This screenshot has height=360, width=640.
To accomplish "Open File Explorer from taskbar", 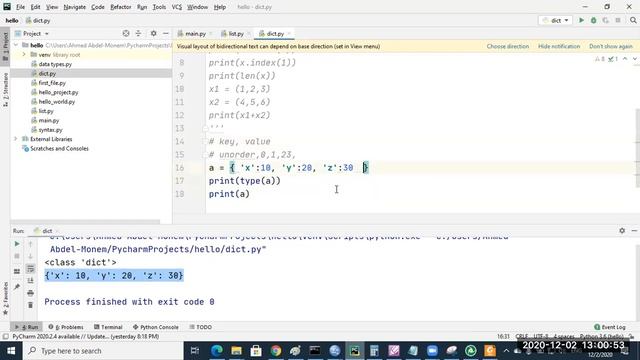I will click(x=236, y=351).
